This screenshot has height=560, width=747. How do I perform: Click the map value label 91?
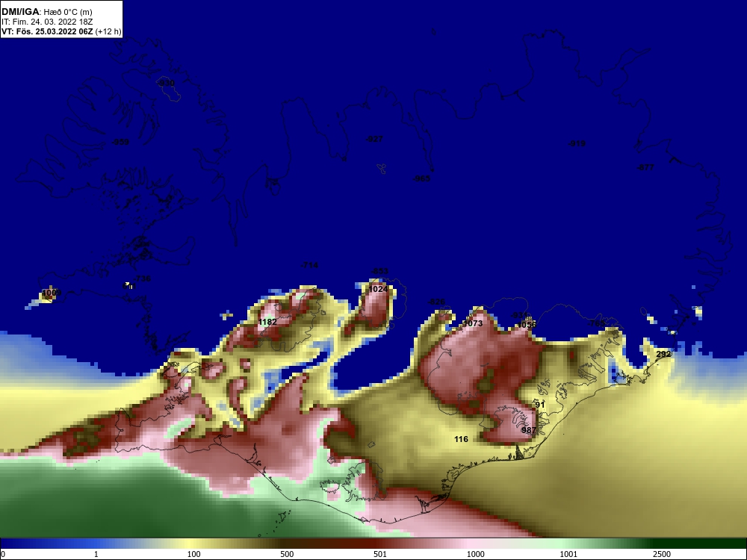coord(540,405)
